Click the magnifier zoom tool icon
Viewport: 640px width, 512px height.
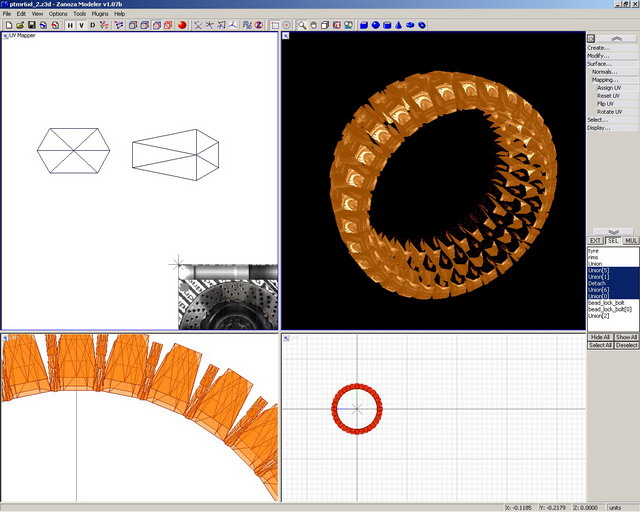302,25
